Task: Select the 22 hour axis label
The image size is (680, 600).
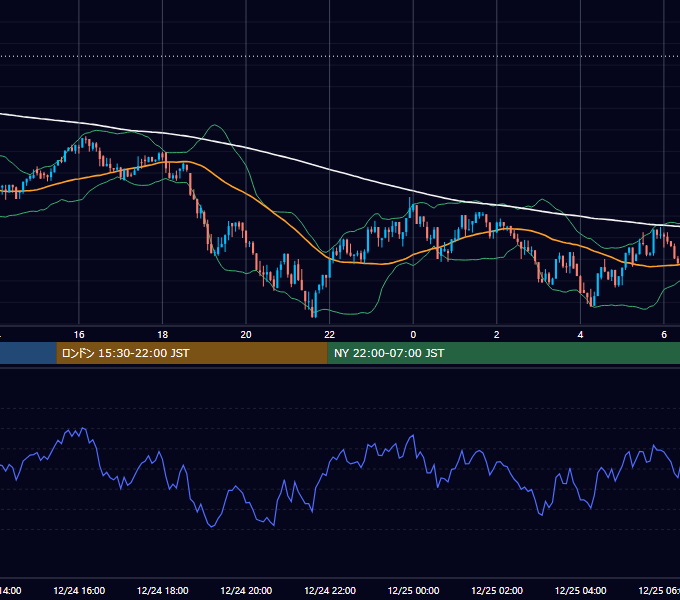Action: pyautogui.click(x=330, y=335)
